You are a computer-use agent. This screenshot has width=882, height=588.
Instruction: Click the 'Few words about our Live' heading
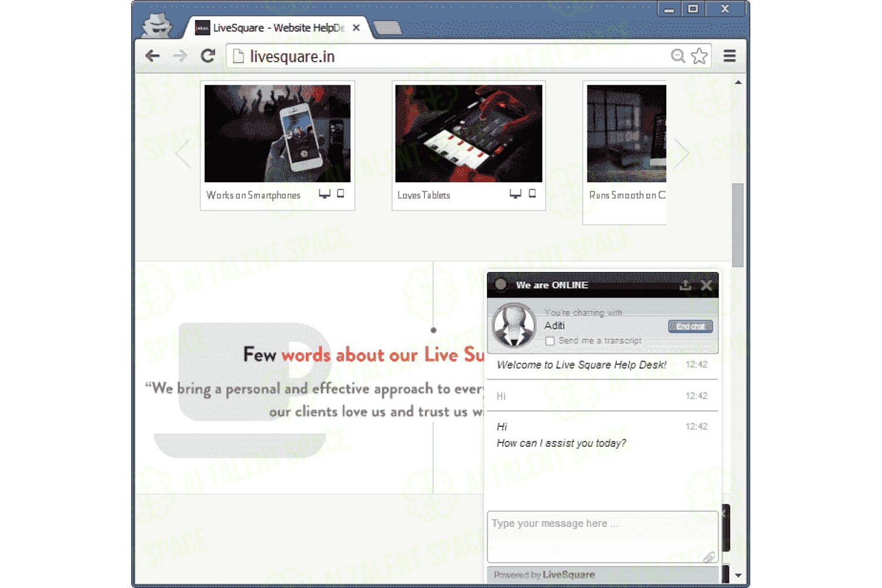pyautogui.click(x=363, y=355)
